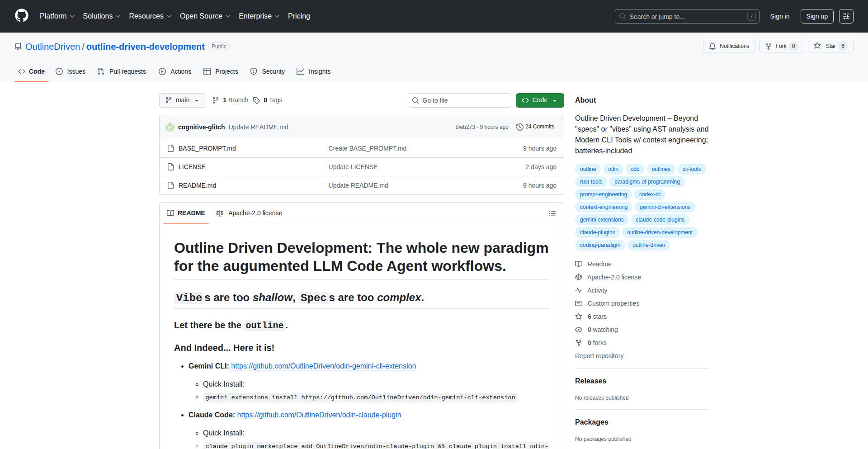Viewport: 868px width, 449px height.
Task: Open the green Code dropdown
Action: coord(539,100)
